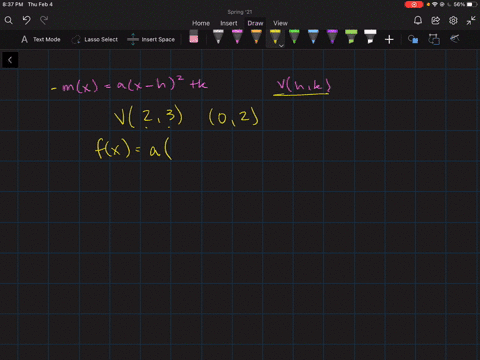Select the purple pen
The image size is (480, 360).
332,37
